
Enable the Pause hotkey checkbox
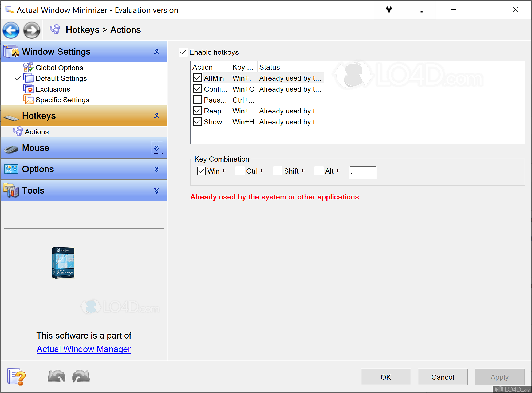click(197, 100)
